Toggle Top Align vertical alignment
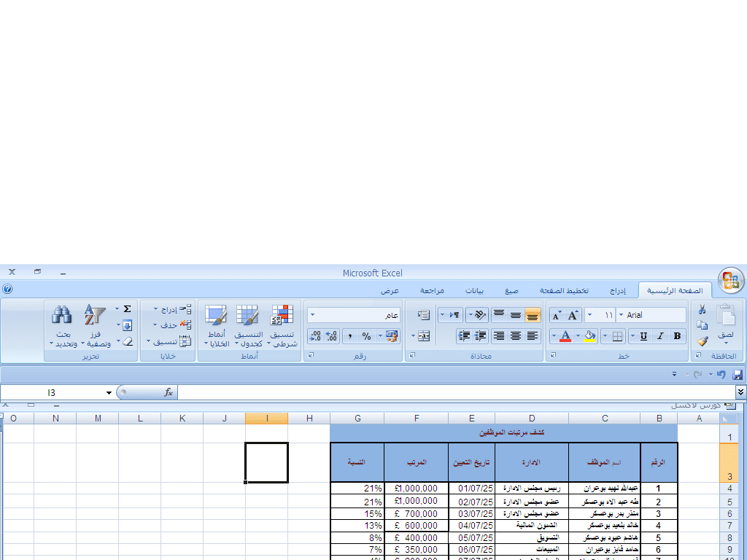The height and width of the screenshot is (560, 747). [x=499, y=315]
